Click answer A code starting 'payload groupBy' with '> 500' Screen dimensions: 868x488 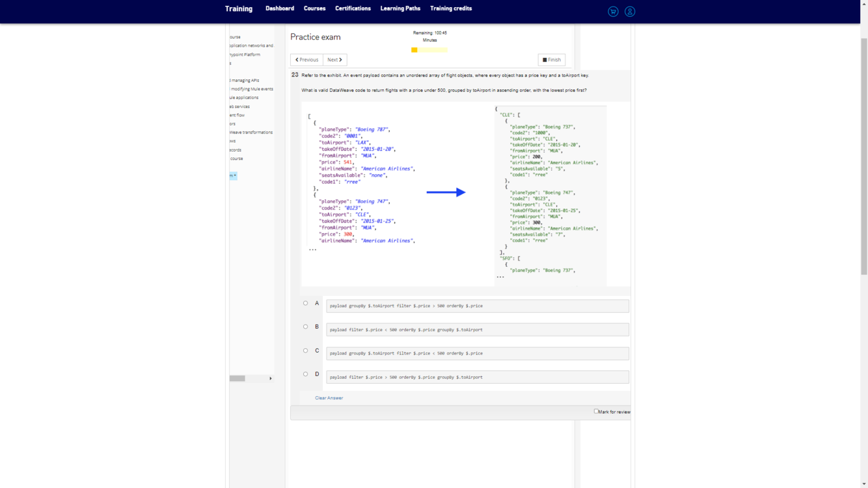478,306
